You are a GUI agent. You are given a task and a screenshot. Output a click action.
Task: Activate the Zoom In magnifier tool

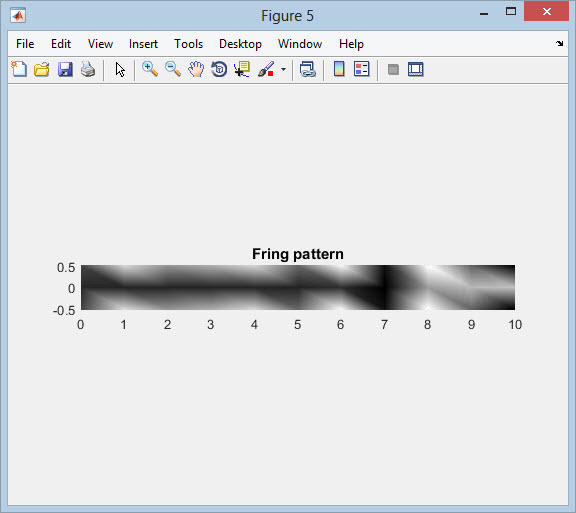150,69
